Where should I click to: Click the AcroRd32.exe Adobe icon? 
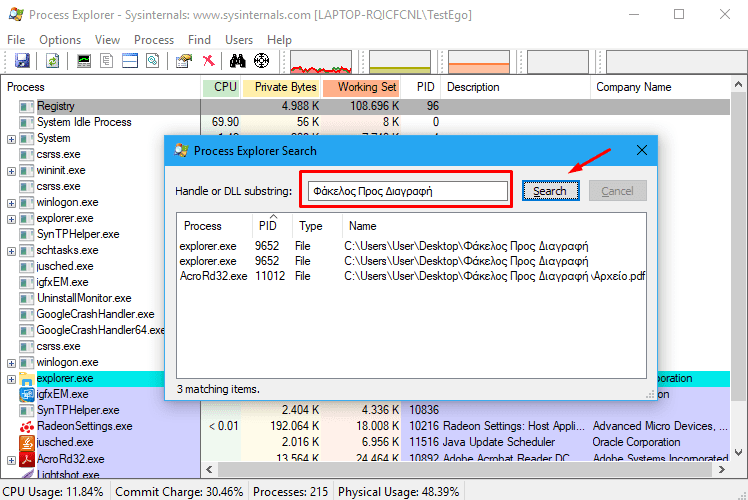click(27, 459)
